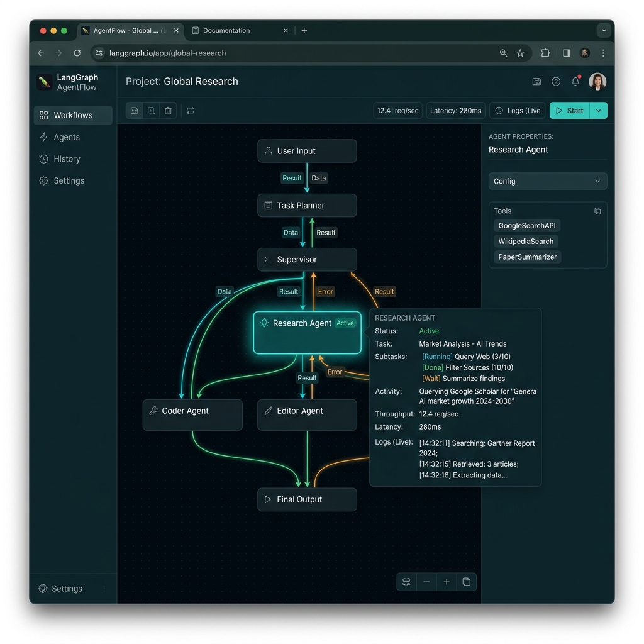The height and width of the screenshot is (644, 644).
Task: Toggle the Logs (Live) button
Action: point(518,111)
